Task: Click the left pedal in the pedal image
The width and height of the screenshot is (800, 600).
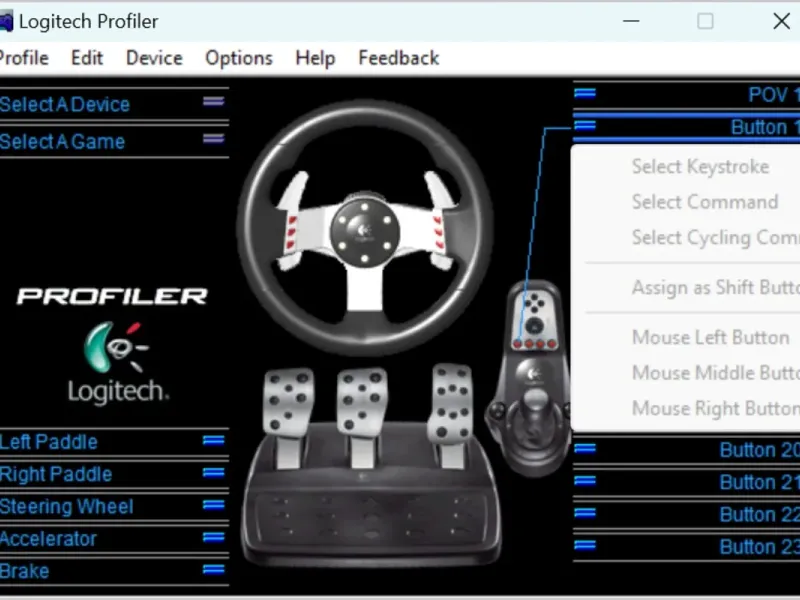Action: (x=288, y=416)
